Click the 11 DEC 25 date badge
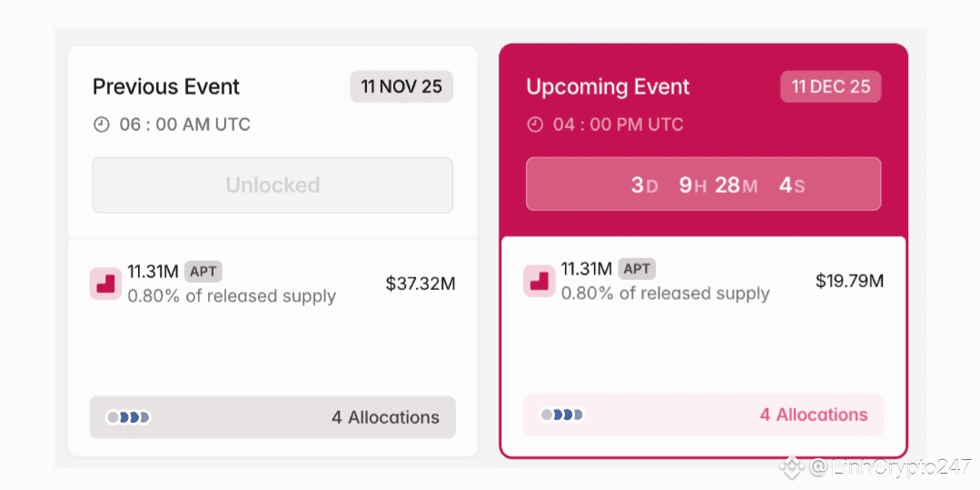This screenshot has height=490, width=980. (x=830, y=87)
